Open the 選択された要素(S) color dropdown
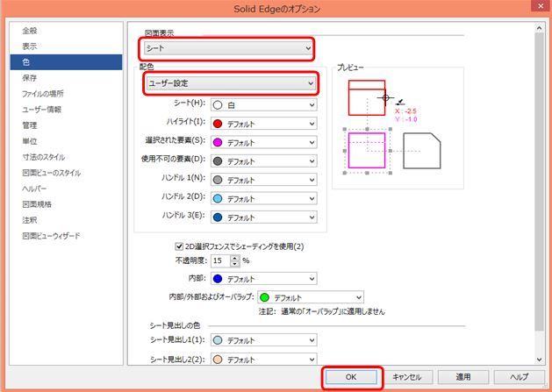The image size is (552, 392). [x=263, y=142]
